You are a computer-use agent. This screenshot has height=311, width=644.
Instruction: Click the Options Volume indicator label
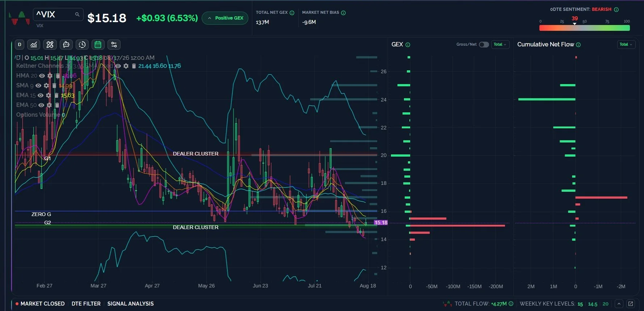(39, 115)
